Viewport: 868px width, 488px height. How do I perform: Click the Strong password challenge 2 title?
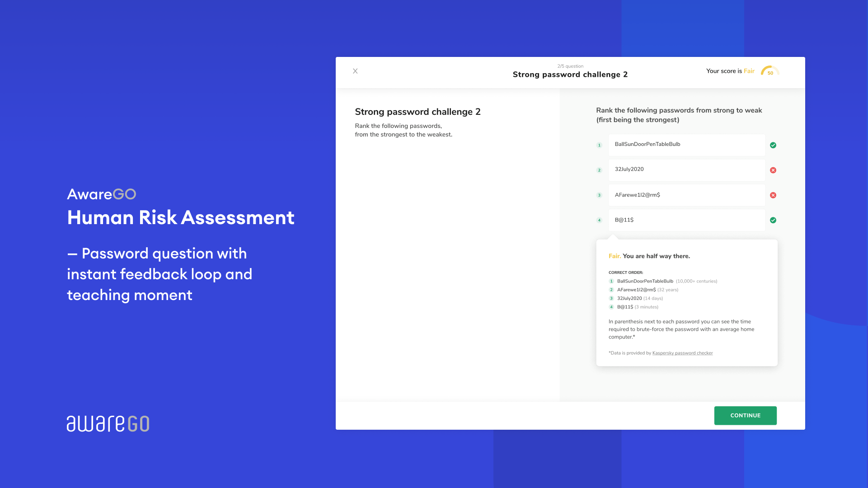(570, 74)
